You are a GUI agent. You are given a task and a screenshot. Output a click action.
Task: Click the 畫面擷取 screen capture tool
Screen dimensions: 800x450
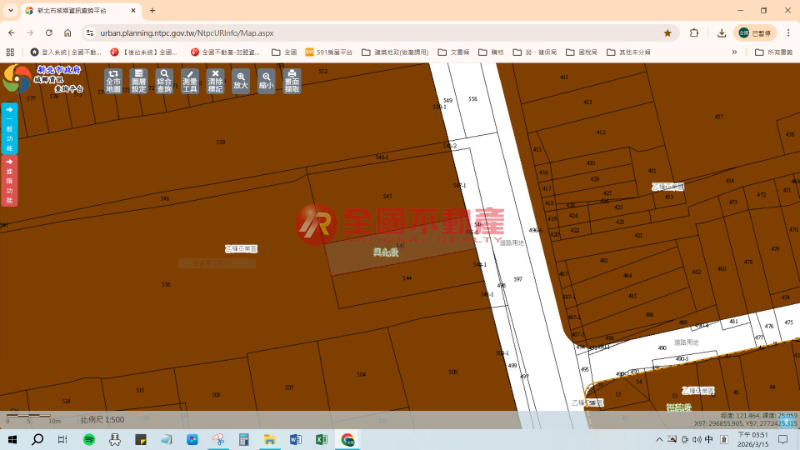tap(292, 80)
